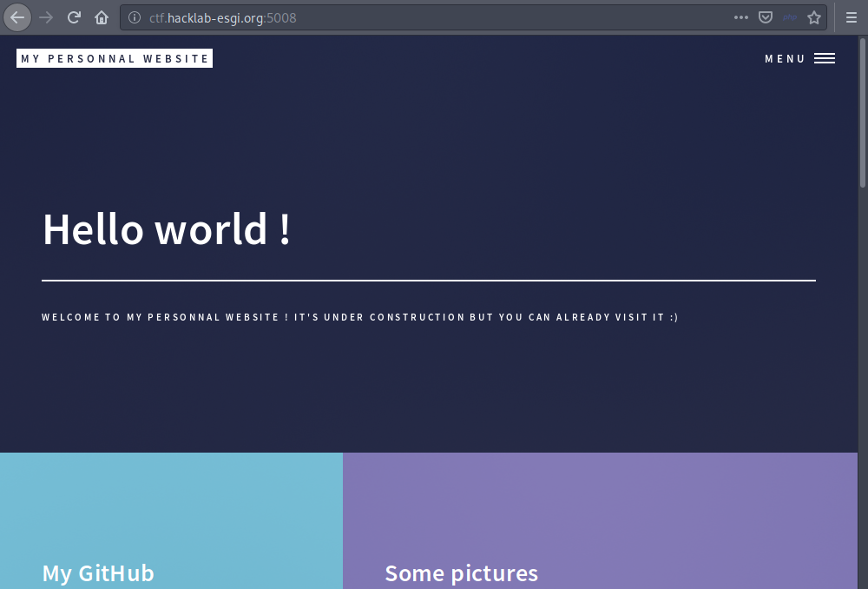Save the page to Pocket
Image resolution: width=868 pixels, height=589 pixels.
(x=765, y=17)
